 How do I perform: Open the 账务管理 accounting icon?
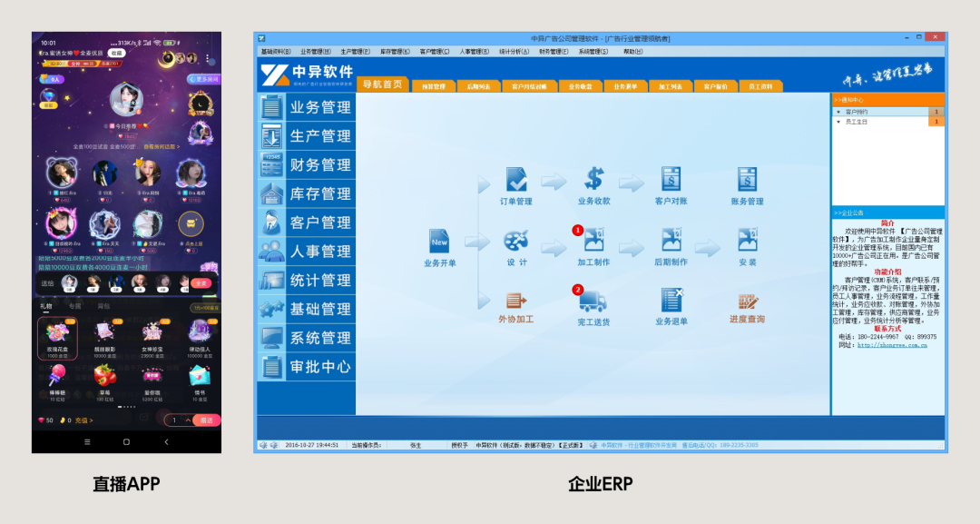(x=747, y=180)
